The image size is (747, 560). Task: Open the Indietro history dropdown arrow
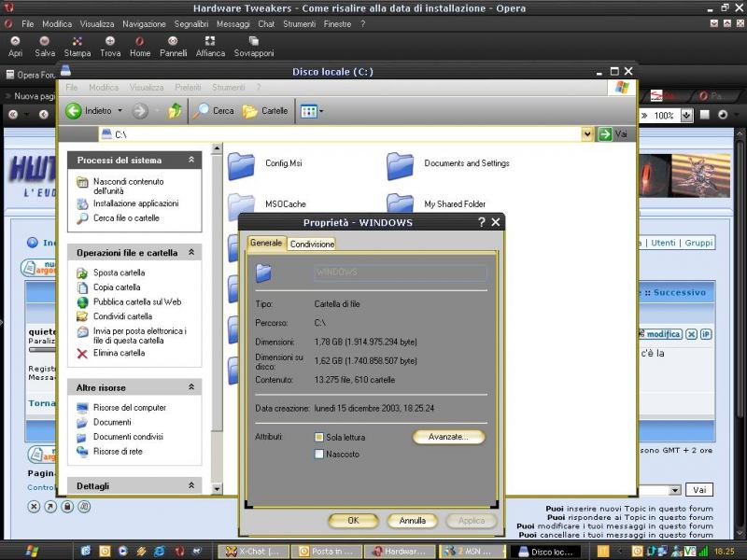[120, 111]
